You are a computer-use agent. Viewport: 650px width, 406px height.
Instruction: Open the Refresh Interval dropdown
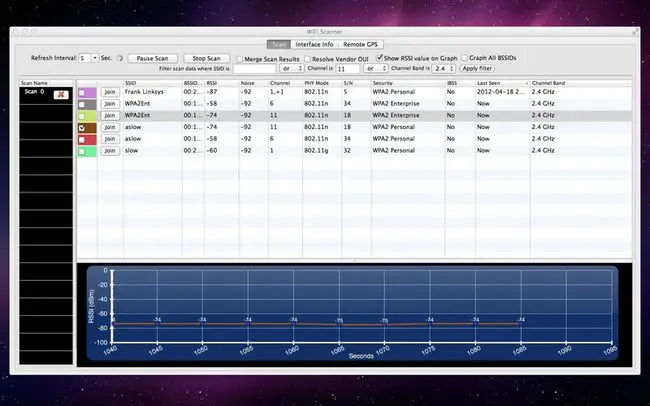click(95, 58)
